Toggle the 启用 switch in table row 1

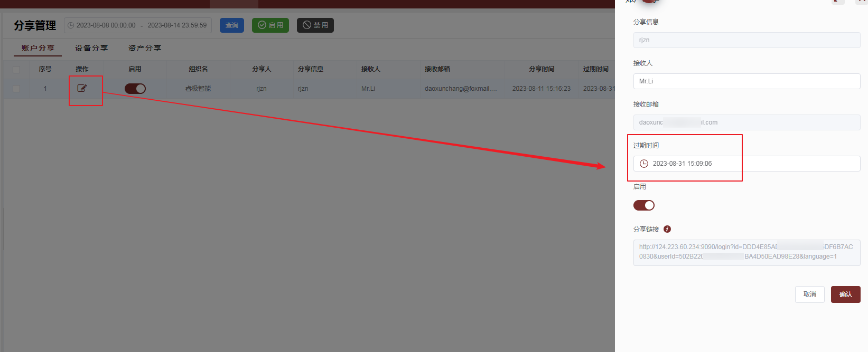tap(135, 89)
